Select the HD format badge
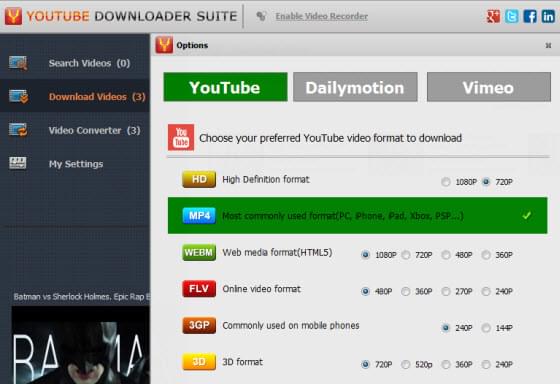The height and width of the screenshot is (384, 560). coord(199,179)
